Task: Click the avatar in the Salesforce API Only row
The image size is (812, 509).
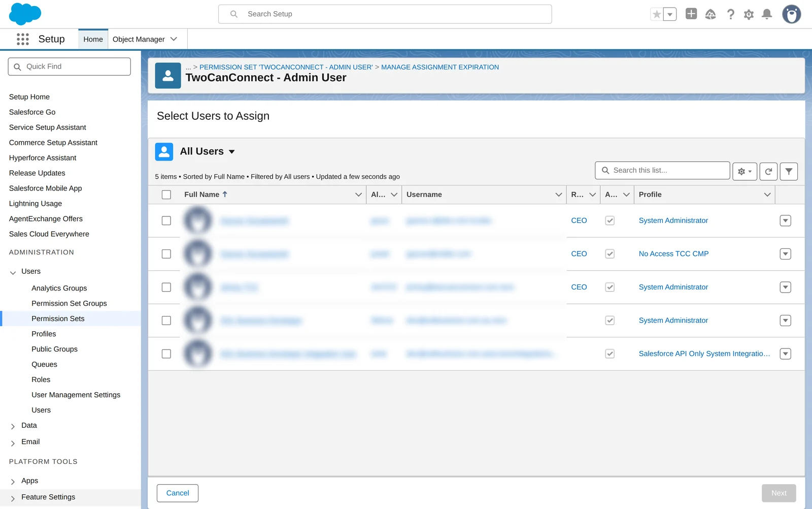Action: coord(198,354)
